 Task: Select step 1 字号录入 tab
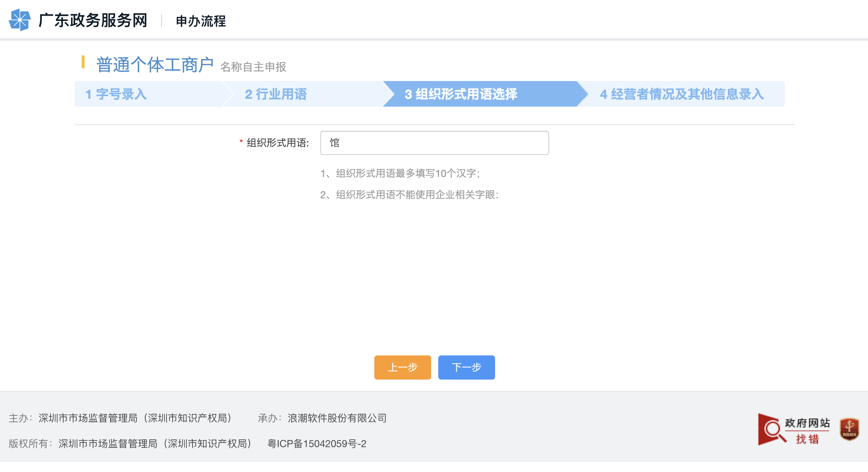click(117, 94)
